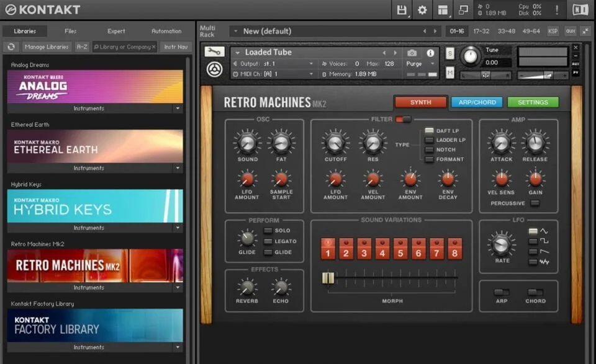596x364 pixels.
Task: Switch to the Files tab
Action: click(x=71, y=31)
